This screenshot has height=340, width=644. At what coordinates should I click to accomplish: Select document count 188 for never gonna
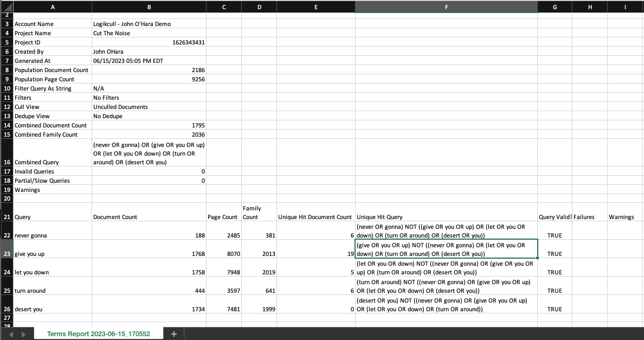149,231
